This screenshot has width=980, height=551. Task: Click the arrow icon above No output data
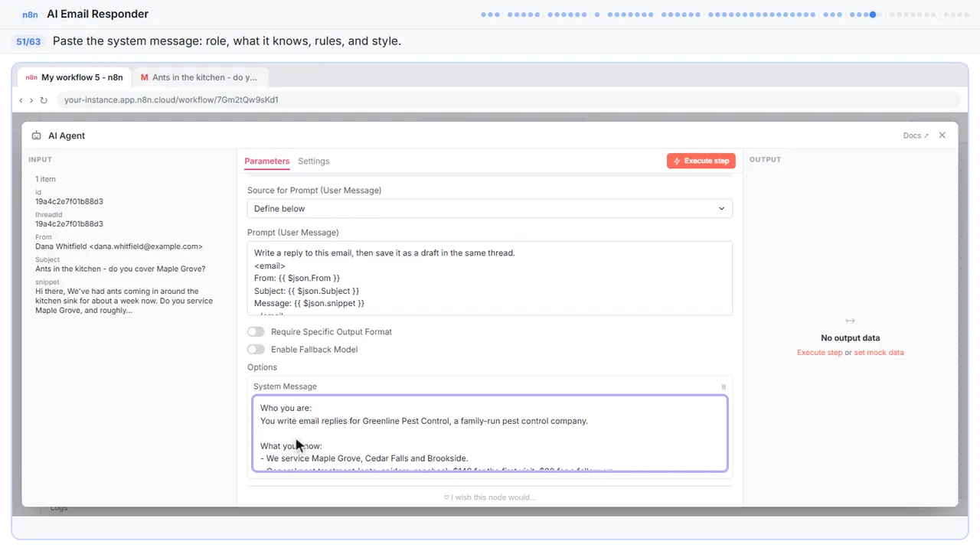tap(850, 321)
